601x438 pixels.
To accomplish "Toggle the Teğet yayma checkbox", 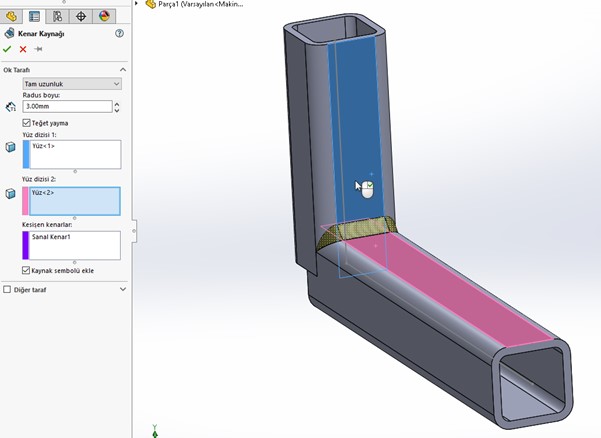I will [26, 123].
